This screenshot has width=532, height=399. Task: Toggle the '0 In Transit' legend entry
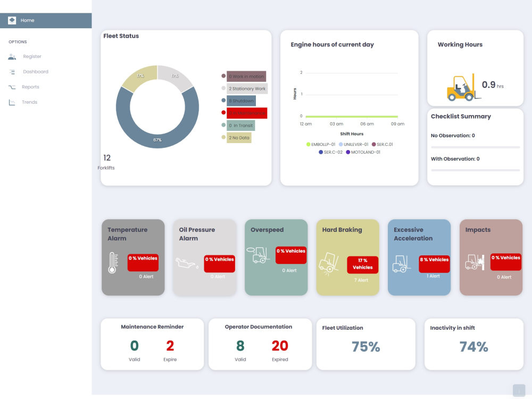pyautogui.click(x=240, y=126)
